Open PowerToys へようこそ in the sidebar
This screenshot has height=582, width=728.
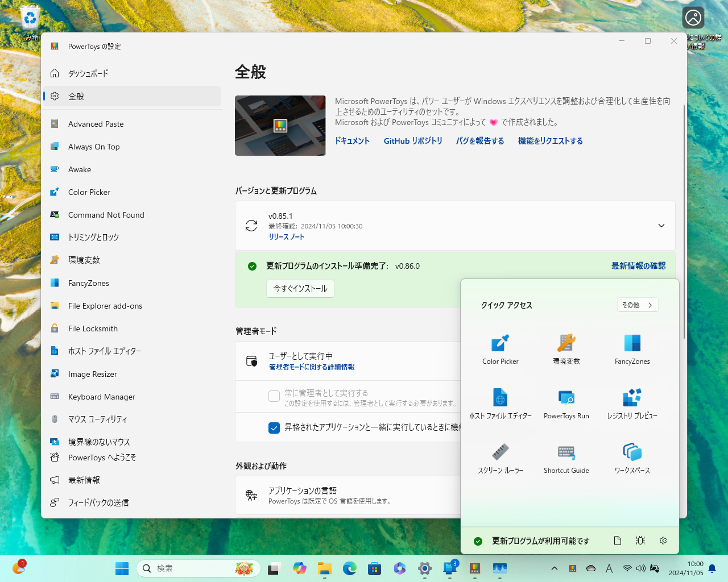(x=132, y=458)
